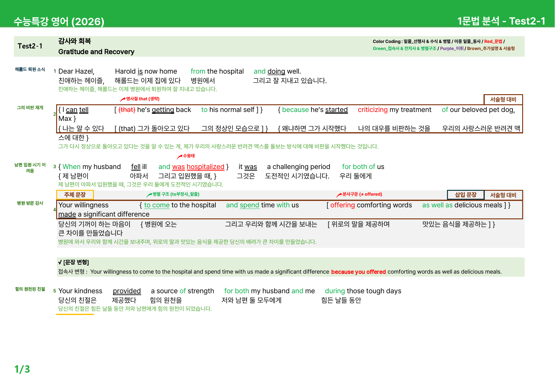Screen dimensions: 555x392
Task: Click the underlined word 'doing' in sentence 1
Action: pos(276,71)
